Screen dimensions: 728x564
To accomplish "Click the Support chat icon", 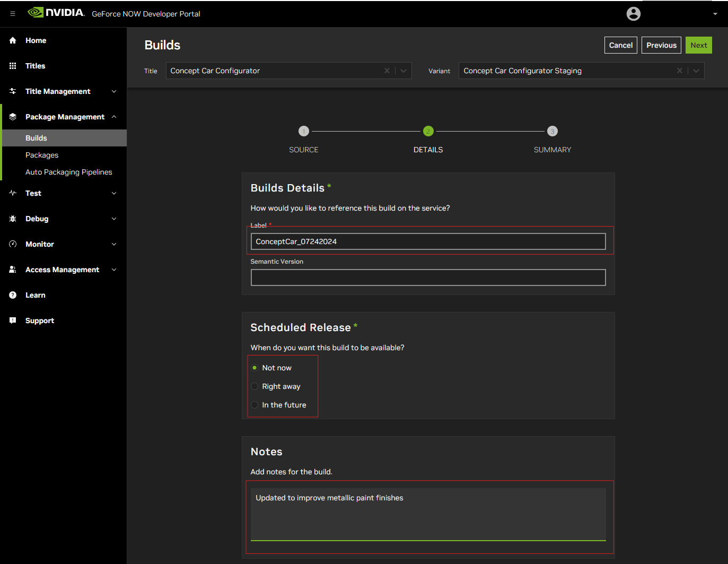I will [x=13, y=320].
